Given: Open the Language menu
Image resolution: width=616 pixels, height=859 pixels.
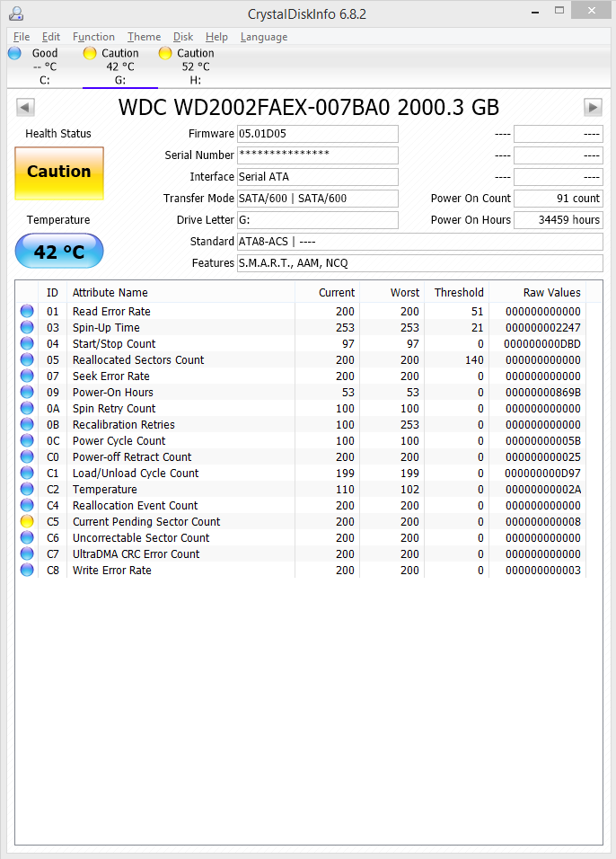Looking at the screenshot, I should (x=264, y=37).
